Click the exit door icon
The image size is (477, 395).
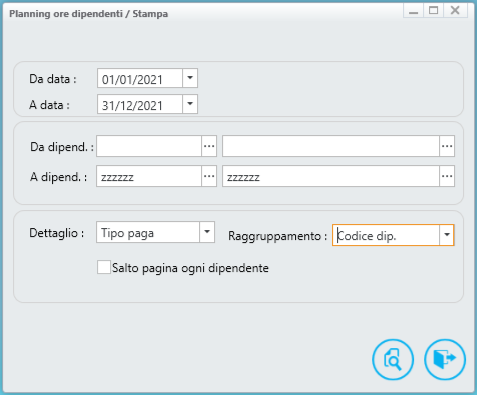pos(445,359)
